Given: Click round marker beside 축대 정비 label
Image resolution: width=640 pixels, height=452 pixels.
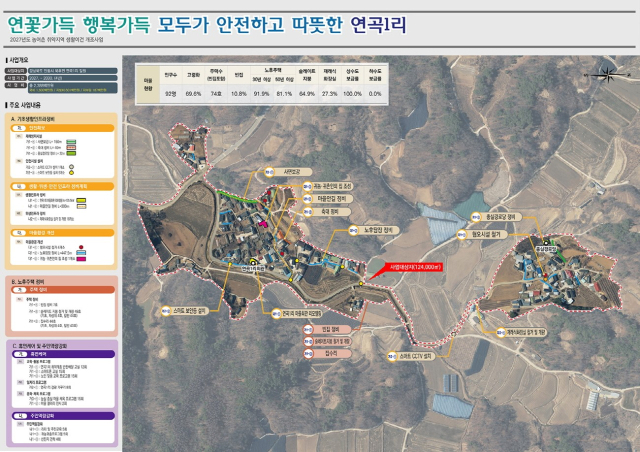Looking at the screenshot, I should (307, 212).
